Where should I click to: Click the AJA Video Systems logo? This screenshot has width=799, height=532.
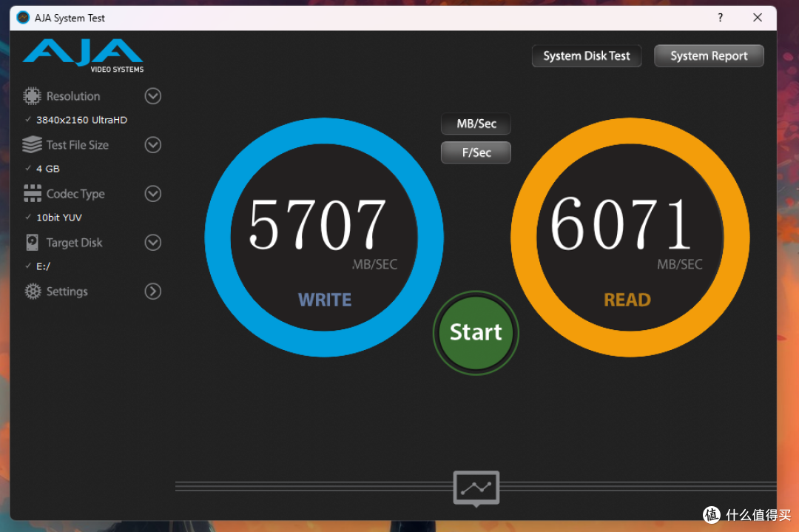pos(83,55)
